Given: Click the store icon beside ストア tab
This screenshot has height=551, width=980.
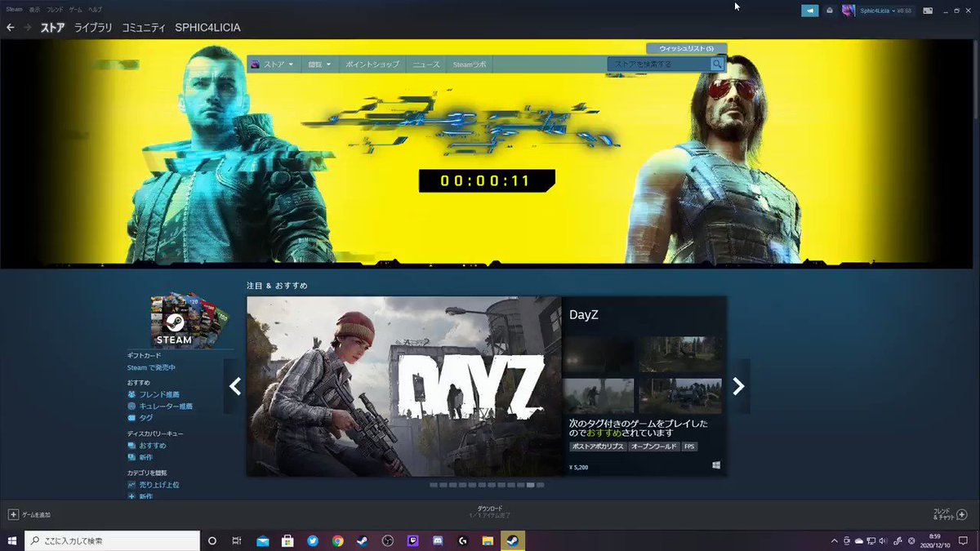Looking at the screenshot, I should pyautogui.click(x=256, y=64).
